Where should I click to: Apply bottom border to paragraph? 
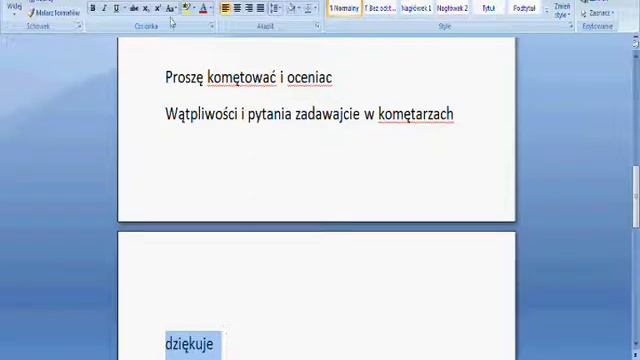pyautogui.click(x=308, y=8)
